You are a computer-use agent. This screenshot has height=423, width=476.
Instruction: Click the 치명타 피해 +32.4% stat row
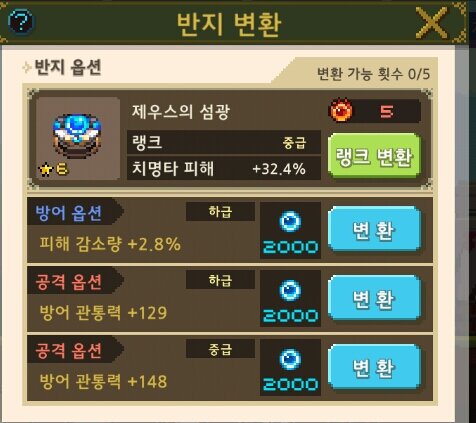coord(224,168)
